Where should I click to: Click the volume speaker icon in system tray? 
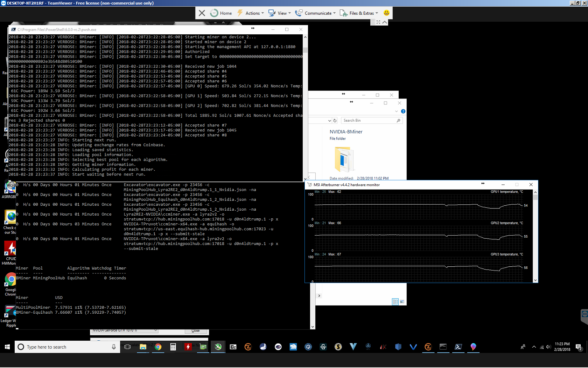pos(548,347)
